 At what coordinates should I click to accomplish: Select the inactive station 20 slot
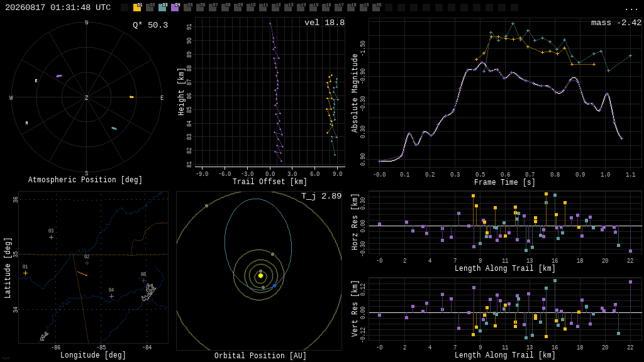click(x=376, y=7)
